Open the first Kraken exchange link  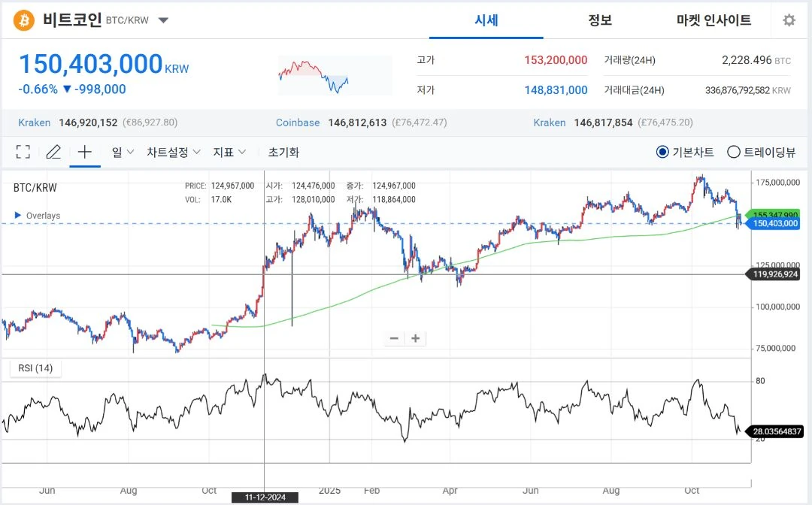coord(34,122)
